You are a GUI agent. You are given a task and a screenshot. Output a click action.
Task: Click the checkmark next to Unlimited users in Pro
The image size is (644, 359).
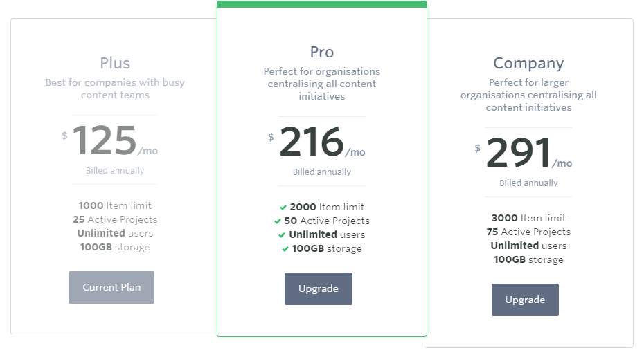282,235
